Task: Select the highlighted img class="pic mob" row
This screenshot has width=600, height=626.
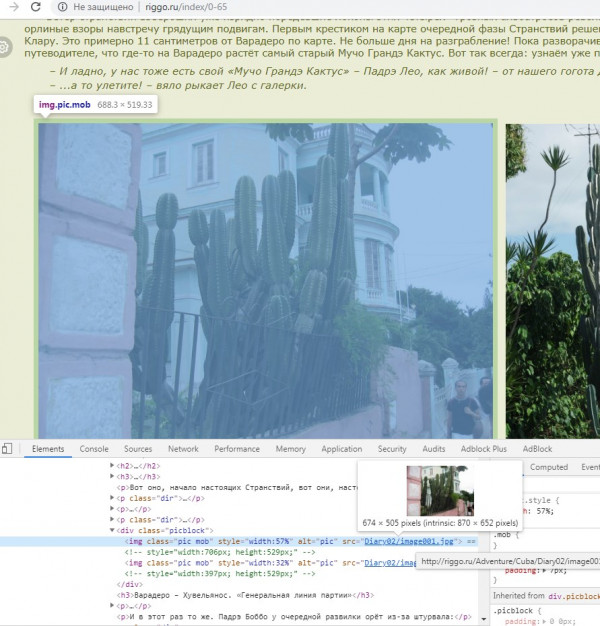Action: [x=239, y=541]
